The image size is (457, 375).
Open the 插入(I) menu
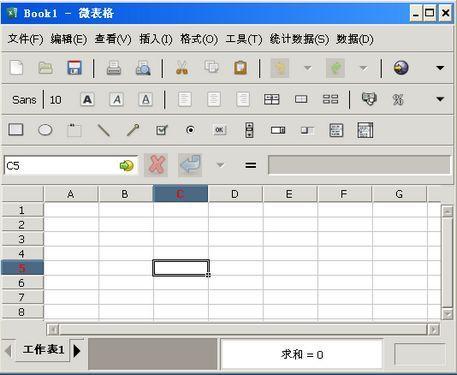click(156, 39)
